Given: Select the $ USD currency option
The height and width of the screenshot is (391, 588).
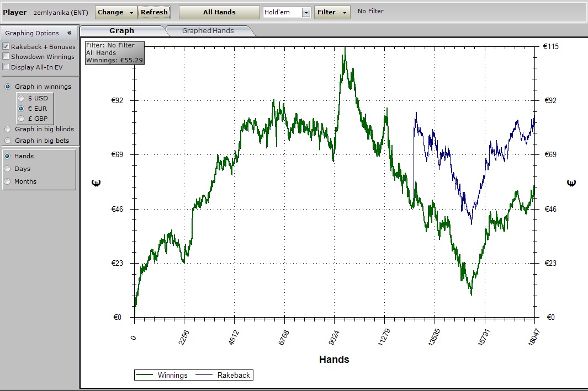Looking at the screenshot, I should (22, 98).
